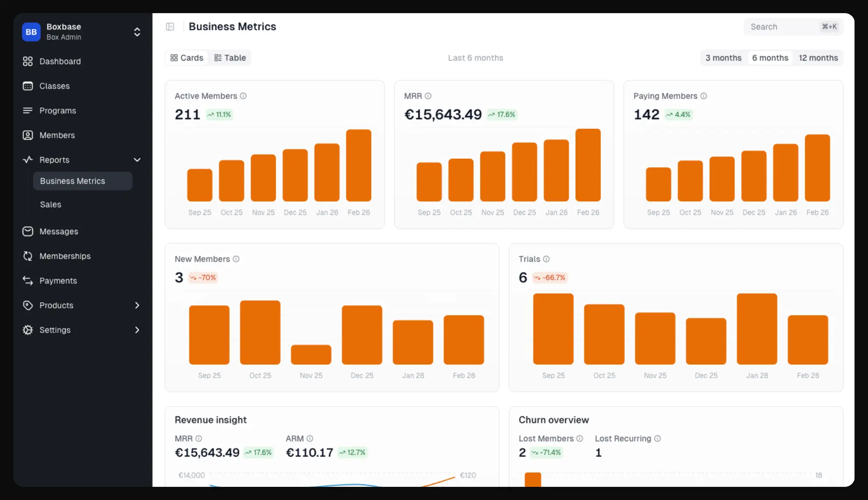Screen dimensions: 868x500
Task: Open Messages via the envelope icon
Action: tap(28, 231)
